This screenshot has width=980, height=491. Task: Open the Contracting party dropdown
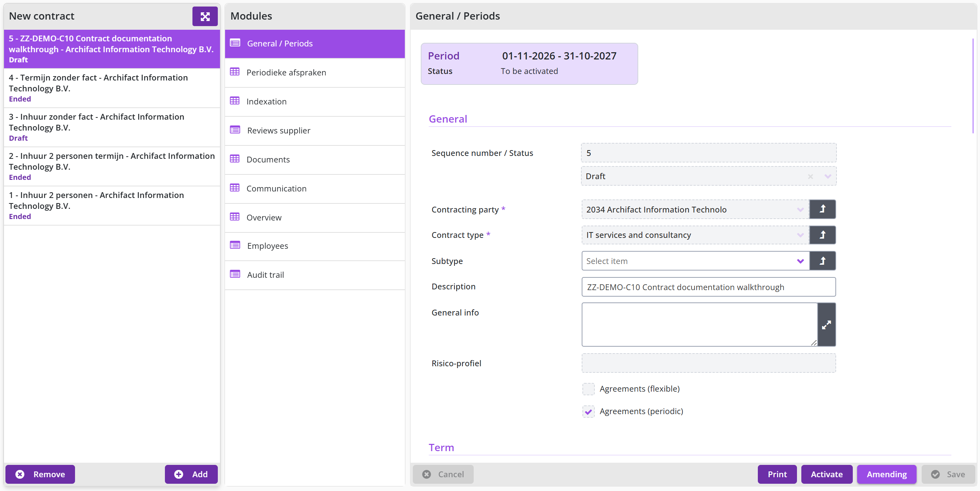800,209
